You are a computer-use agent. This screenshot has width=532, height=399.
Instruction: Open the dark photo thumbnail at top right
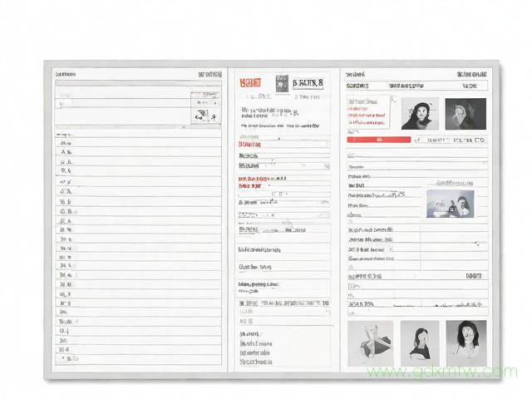465,114
